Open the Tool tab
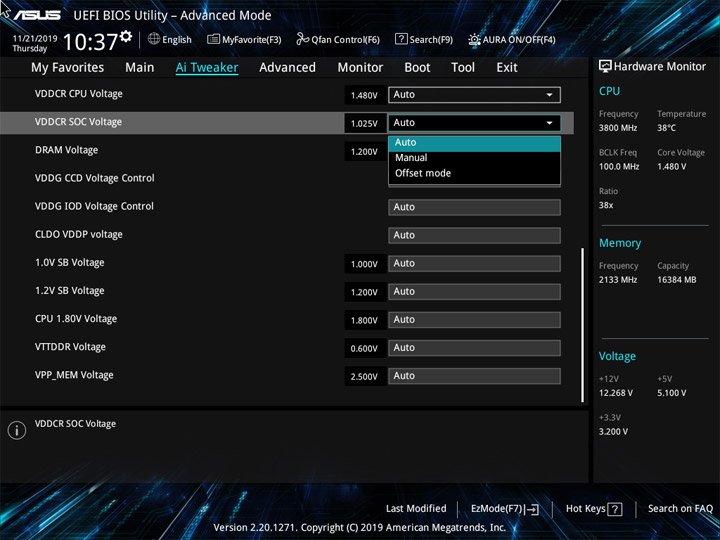This screenshot has height=540, width=720. [x=463, y=68]
